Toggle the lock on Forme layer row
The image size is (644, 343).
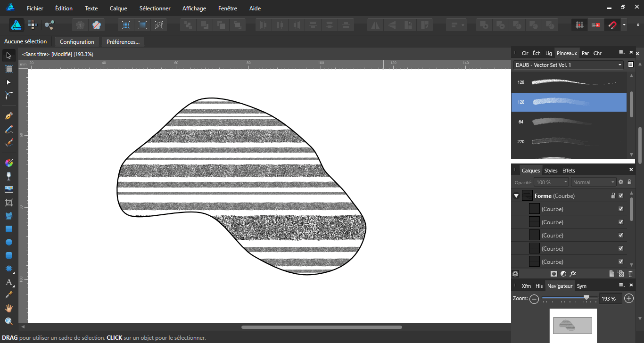(613, 196)
